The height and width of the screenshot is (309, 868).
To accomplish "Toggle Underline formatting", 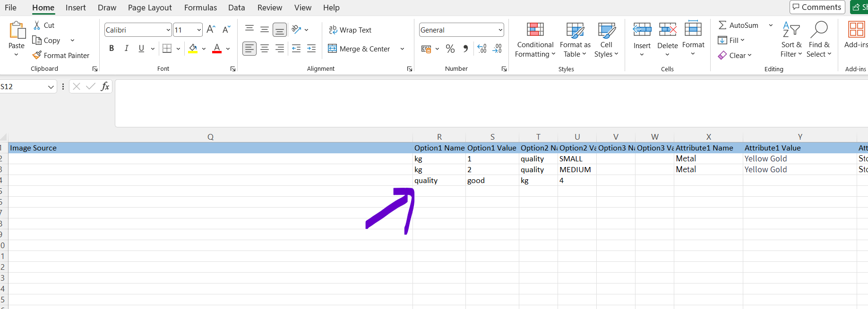I will point(141,48).
